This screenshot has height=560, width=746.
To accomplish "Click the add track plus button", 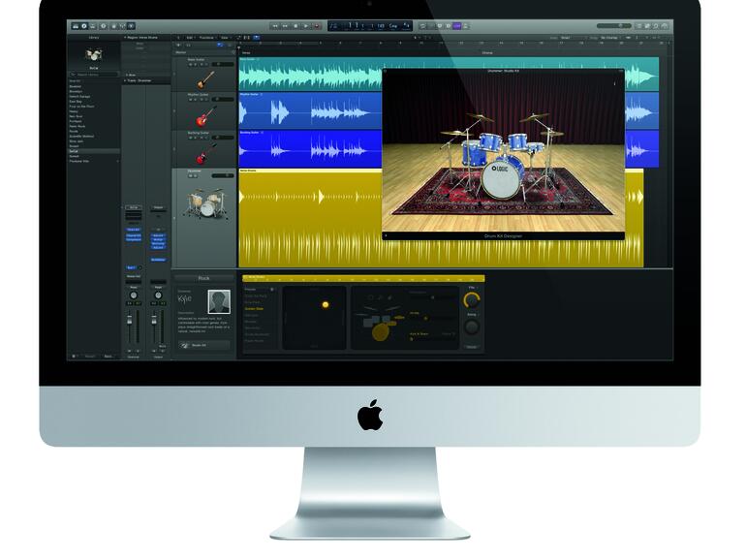I will [179, 45].
